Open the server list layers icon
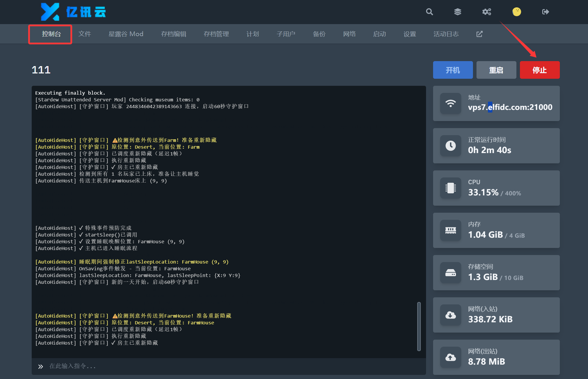588x379 pixels. [x=458, y=12]
